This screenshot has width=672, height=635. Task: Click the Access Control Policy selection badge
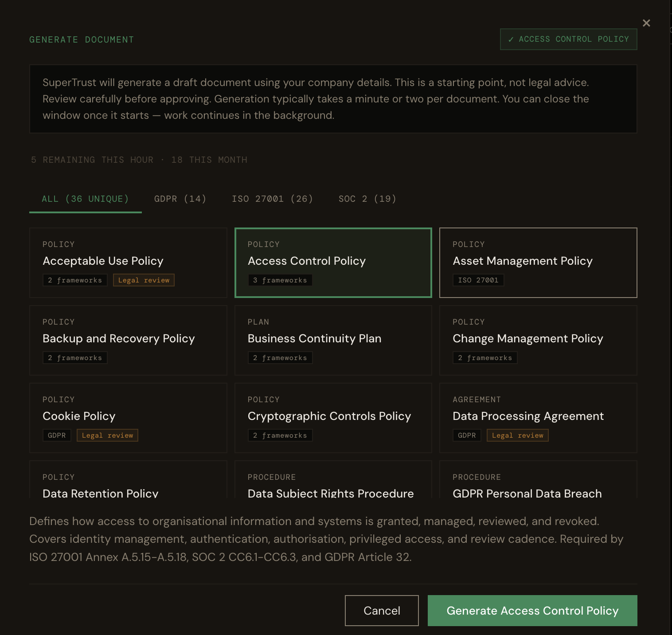tap(568, 39)
